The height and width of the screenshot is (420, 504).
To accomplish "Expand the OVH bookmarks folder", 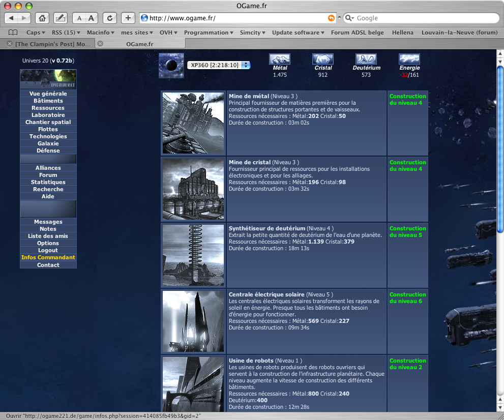I will pyautogui.click(x=168, y=33).
